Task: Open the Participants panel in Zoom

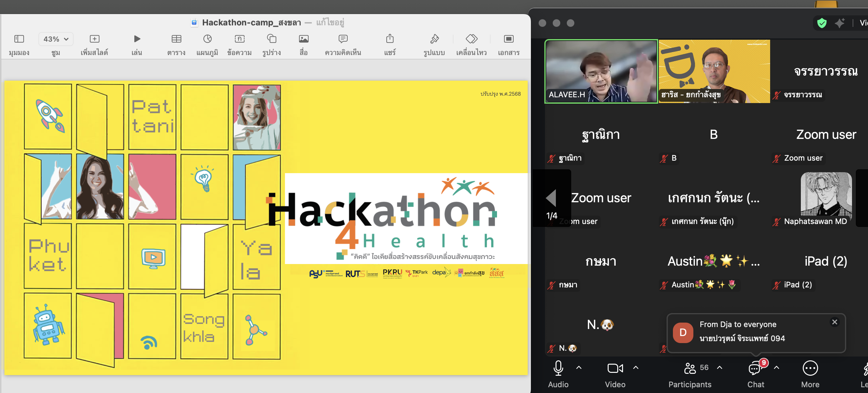Action: tap(690, 368)
